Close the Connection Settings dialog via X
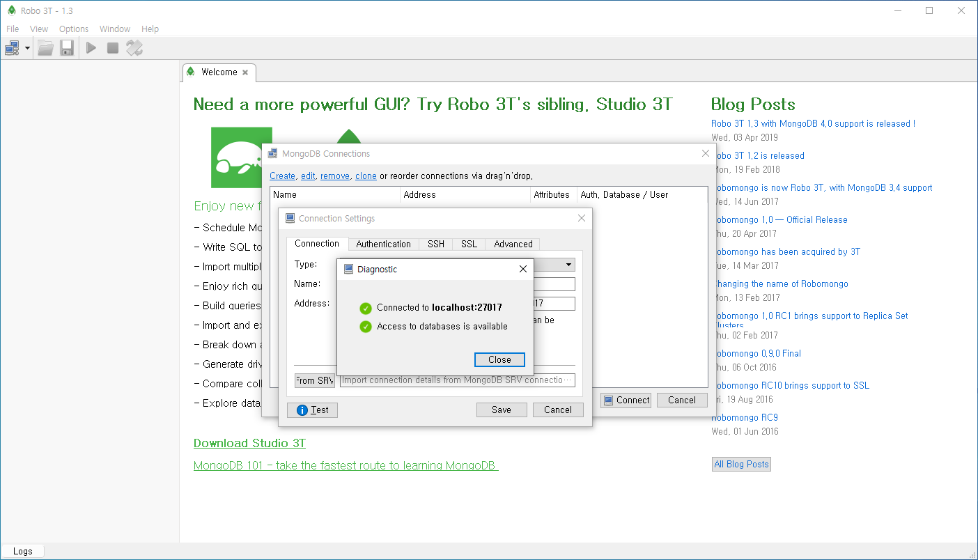Screen dimensions: 978x560 point(582,218)
